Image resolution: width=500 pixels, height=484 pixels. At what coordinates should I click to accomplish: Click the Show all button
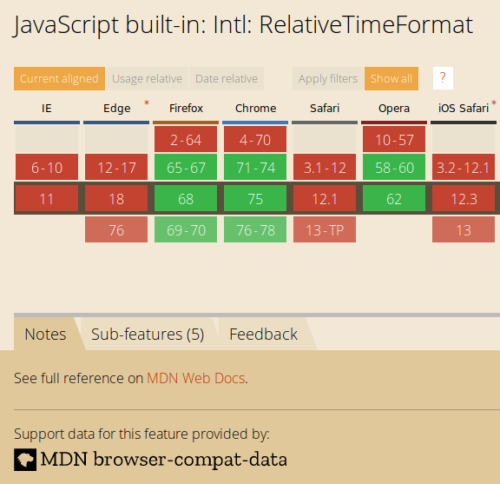pos(391,79)
